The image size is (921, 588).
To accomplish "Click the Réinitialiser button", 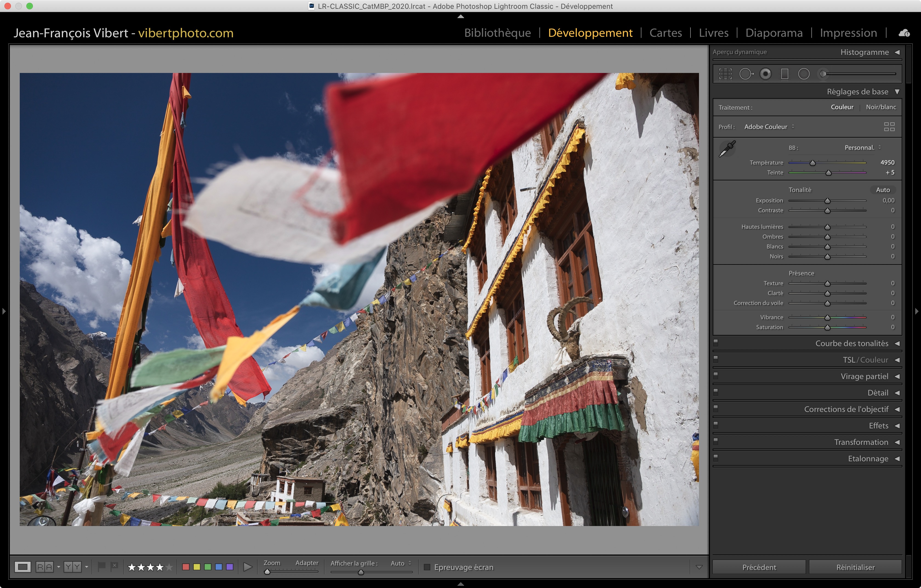I will click(x=855, y=567).
